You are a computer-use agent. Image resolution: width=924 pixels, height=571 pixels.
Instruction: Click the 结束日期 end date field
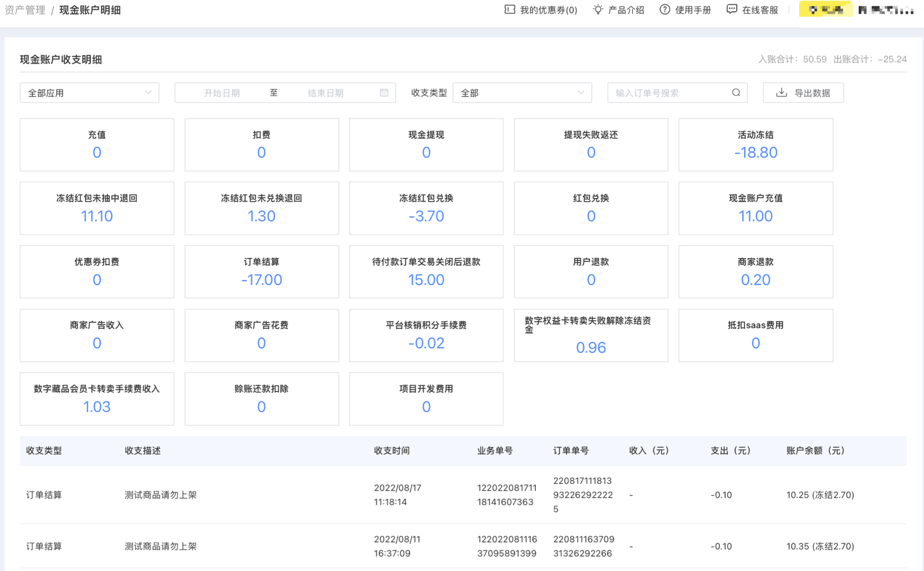(325, 93)
